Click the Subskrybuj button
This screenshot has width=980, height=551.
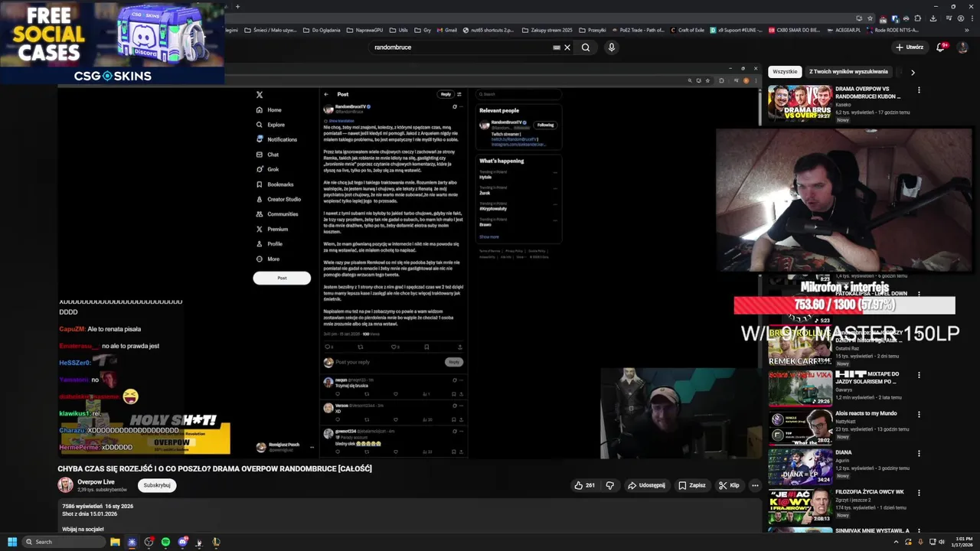tap(157, 485)
